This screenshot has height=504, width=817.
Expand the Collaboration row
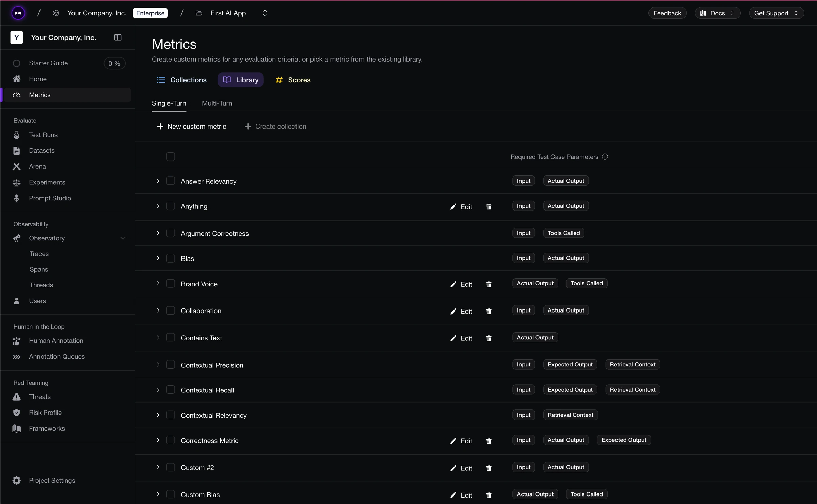pyautogui.click(x=158, y=310)
